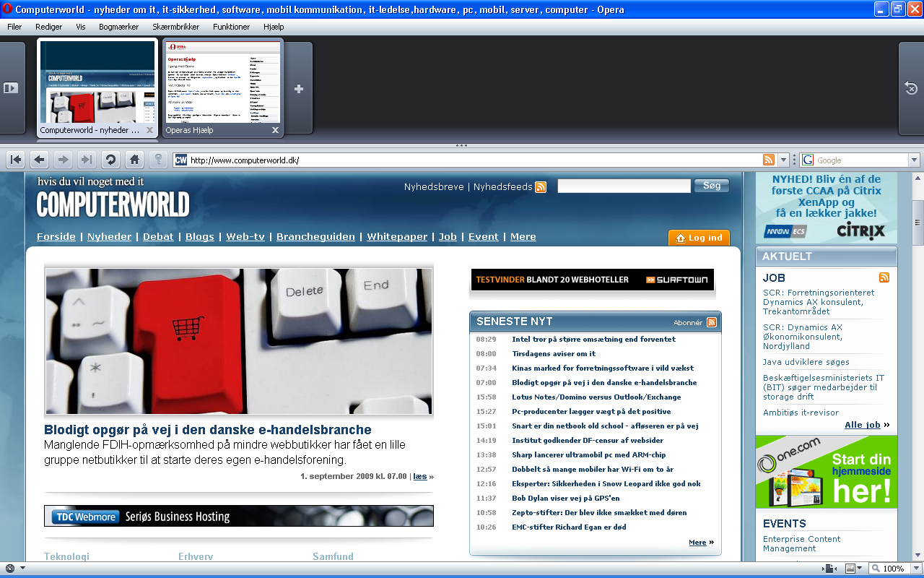This screenshot has height=578, width=924.
Task: Expand the image display options arrow
Action: (x=860, y=568)
